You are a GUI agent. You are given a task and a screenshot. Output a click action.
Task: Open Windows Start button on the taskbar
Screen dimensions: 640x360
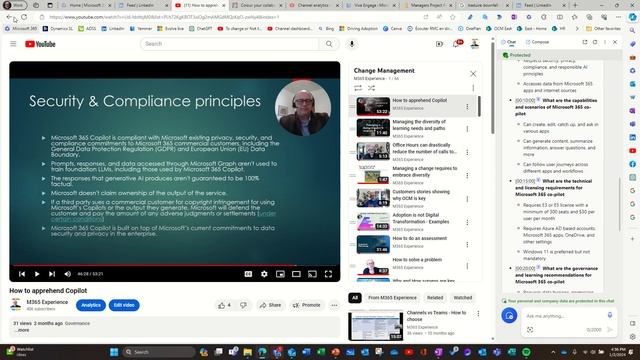[x=114, y=352]
